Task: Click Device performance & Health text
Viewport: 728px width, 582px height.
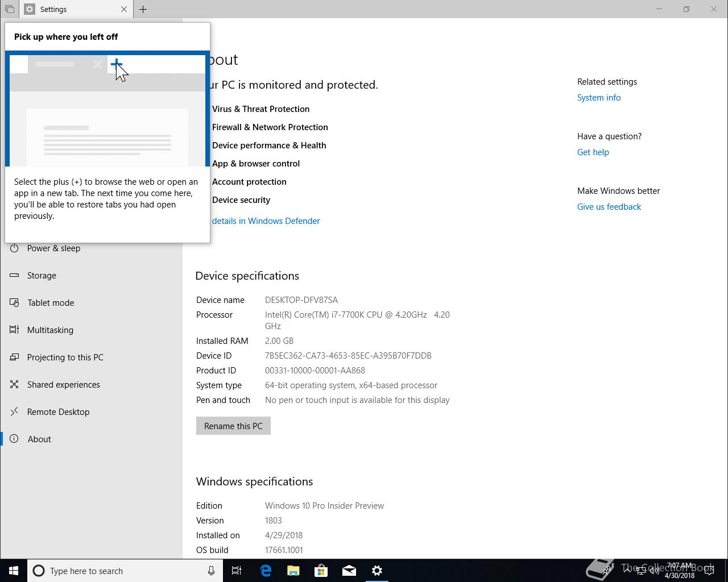Action: point(268,145)
